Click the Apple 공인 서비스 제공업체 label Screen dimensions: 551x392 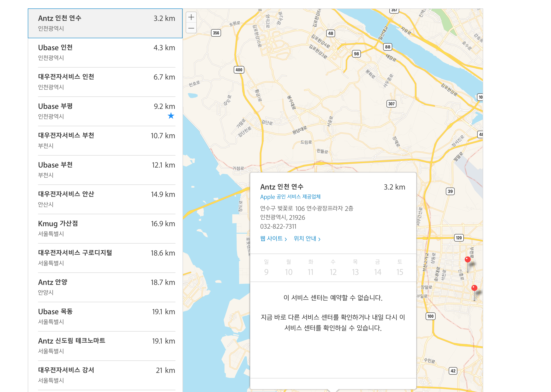tap(290, 197)
